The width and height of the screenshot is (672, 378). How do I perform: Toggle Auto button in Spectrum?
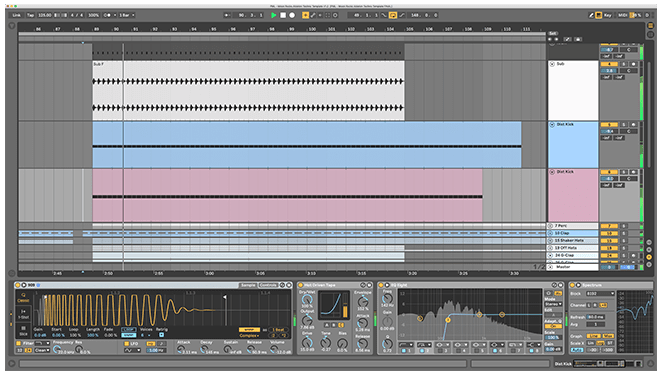[576, 350]
